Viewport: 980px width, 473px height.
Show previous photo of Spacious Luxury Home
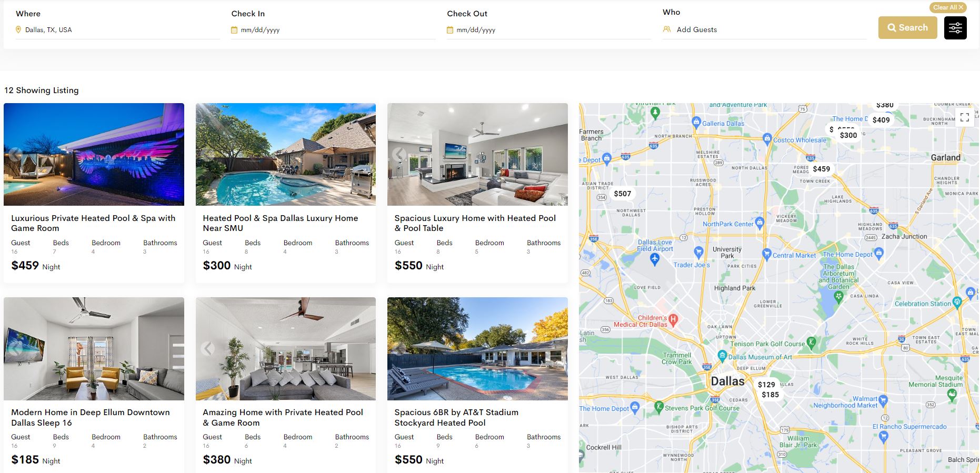pos(399,154)
